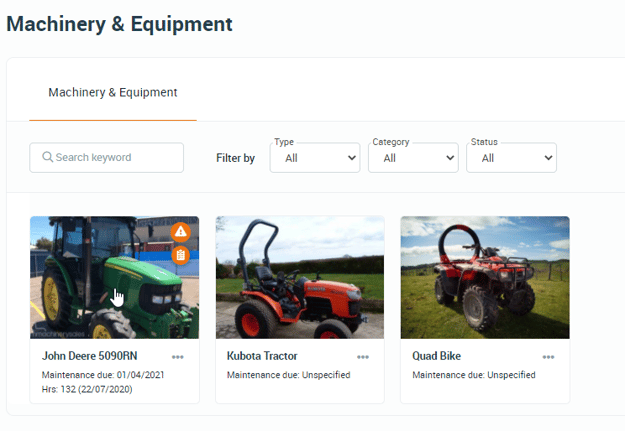
Task: Open the Kubota Tractor photo
Action: tap(300, 277)
